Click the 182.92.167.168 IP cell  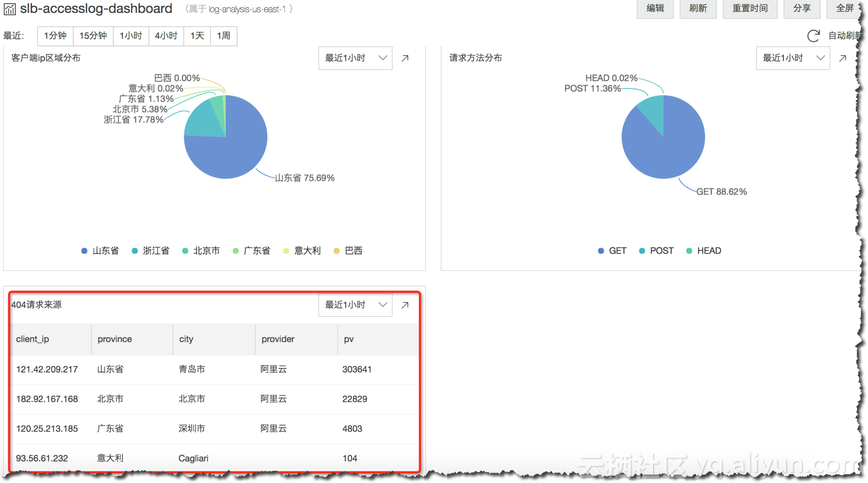pos(47,399)
